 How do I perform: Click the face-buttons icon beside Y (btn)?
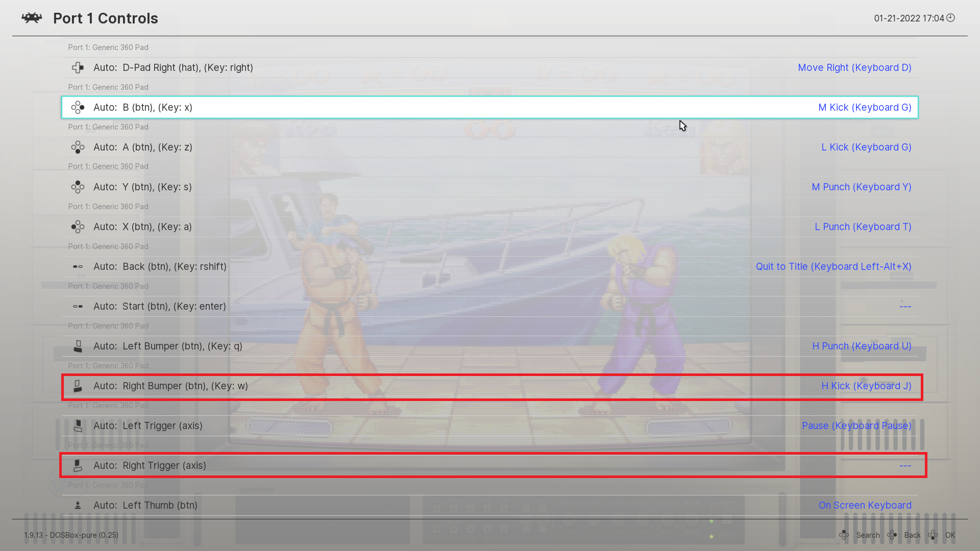(x=78, y=187)
